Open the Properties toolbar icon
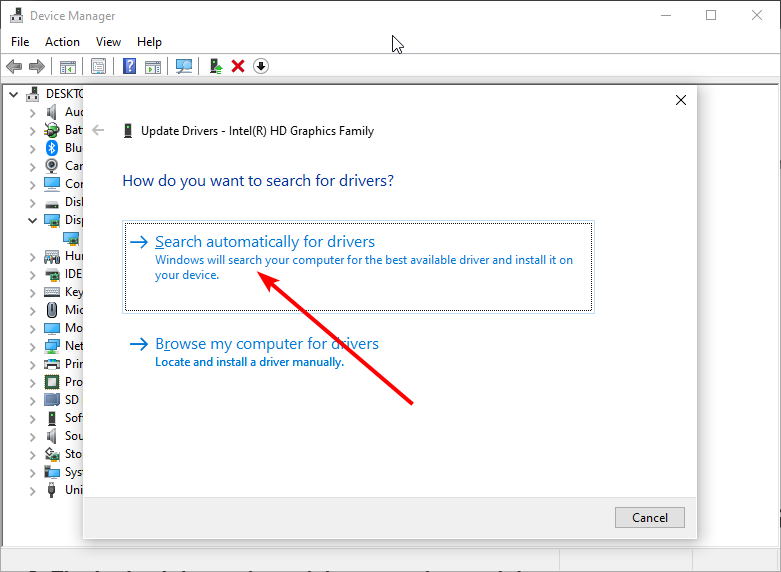Screen dimensions: 781x572 98,66
